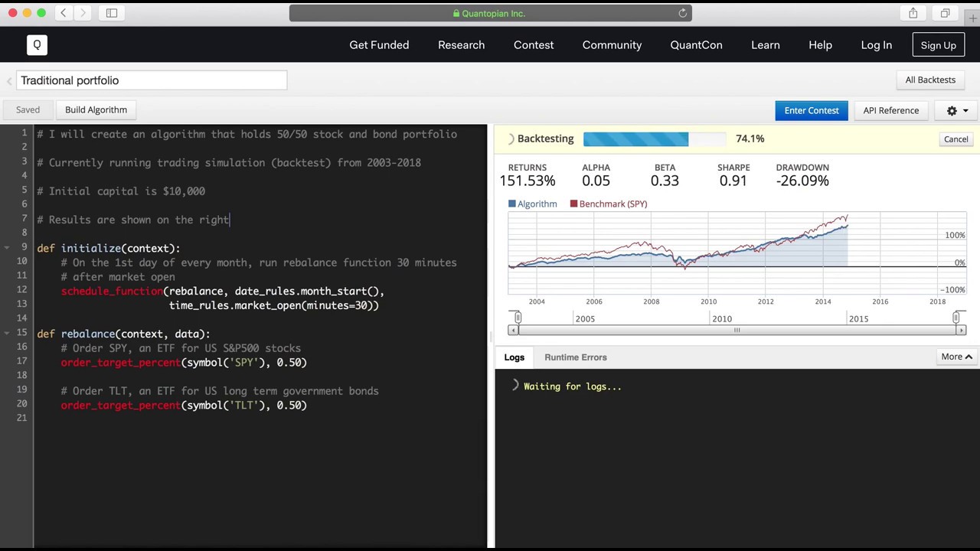Click the RETURNS value 151.53%
The image size is (980, 551).
pos(528,181)
